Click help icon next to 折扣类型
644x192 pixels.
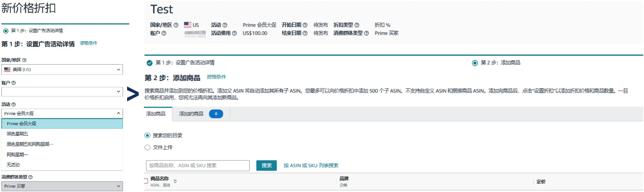(357, 25)
